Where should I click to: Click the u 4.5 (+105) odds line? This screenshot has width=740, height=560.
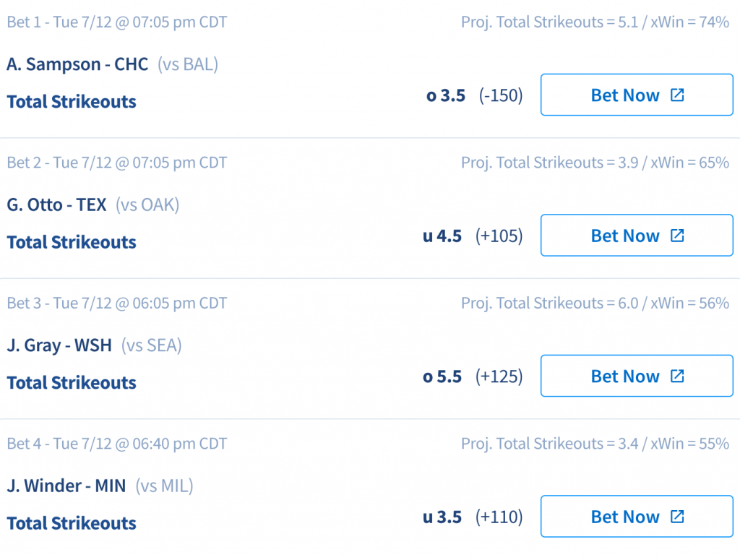coord(473,236)
